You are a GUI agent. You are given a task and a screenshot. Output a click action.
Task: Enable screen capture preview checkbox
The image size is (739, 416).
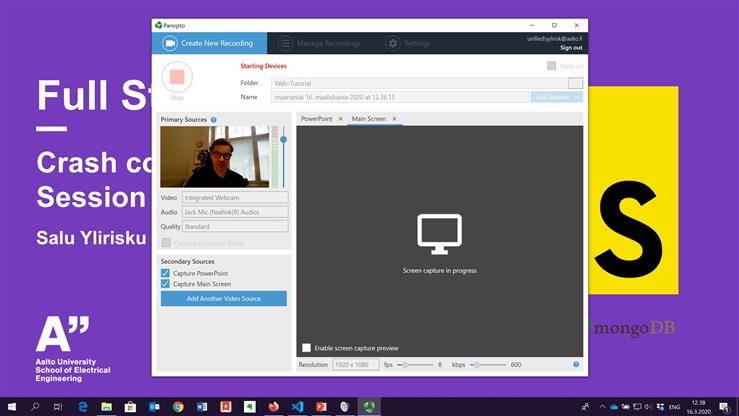pyautogui.click(x=306, y=348)
